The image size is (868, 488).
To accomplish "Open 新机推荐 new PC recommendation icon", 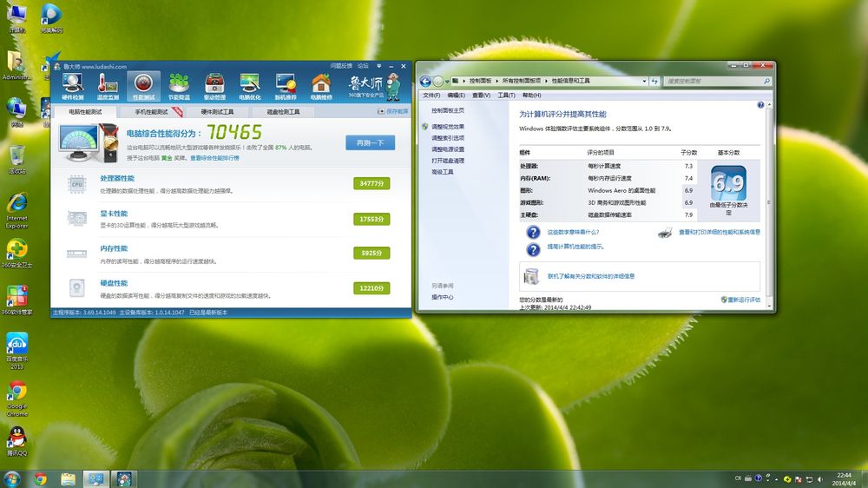I will coord(286,87).
